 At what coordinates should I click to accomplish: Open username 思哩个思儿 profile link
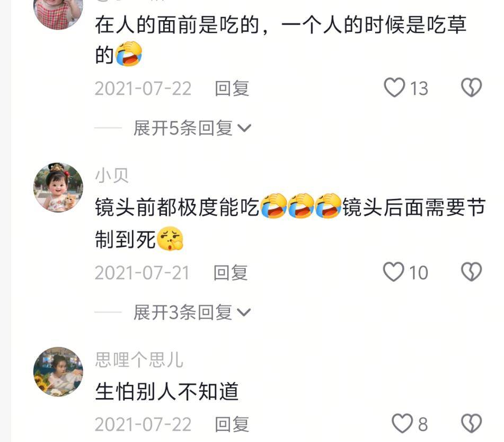(139, 359)
